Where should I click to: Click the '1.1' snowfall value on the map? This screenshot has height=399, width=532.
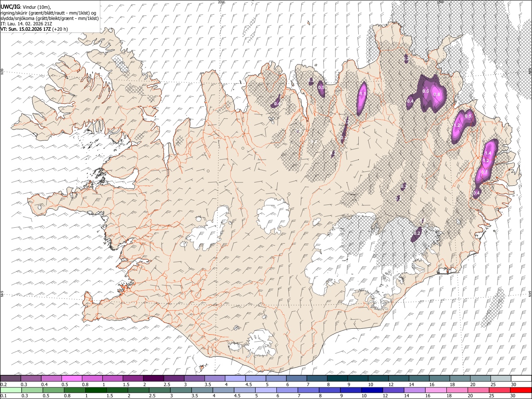click(x=362, y=94)
